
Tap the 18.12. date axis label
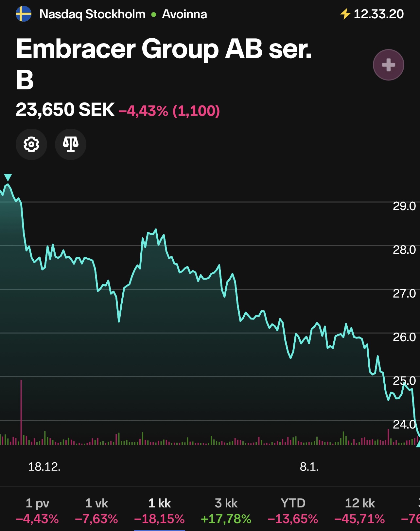[44, 467]
